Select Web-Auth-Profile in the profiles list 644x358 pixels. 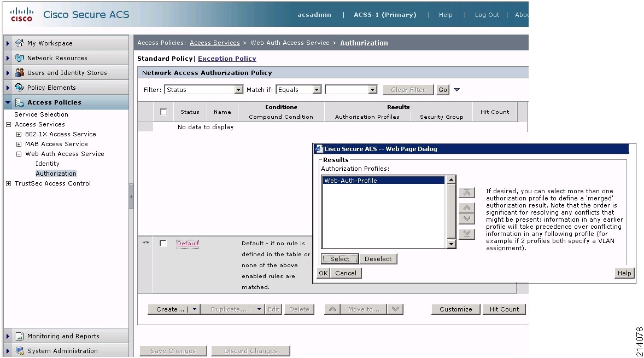click(384, 181)
